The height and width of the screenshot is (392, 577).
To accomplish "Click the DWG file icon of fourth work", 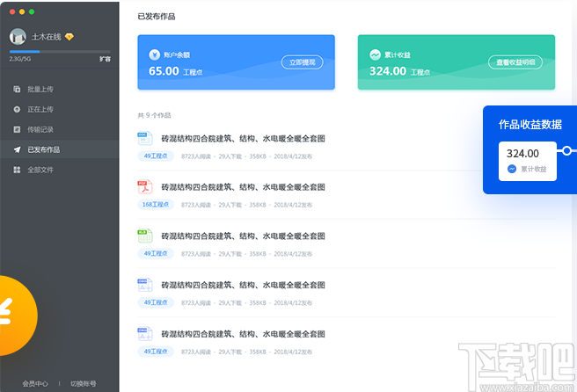I will pos(145,285).
